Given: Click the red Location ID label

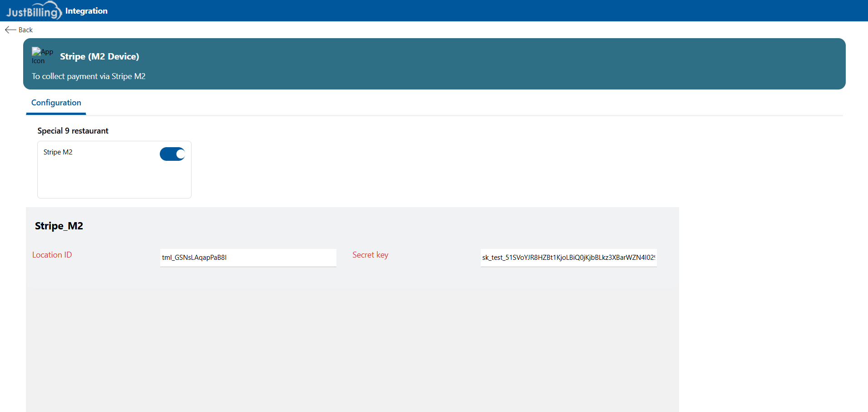Looking at the screenshot, I should pos(52,255).
